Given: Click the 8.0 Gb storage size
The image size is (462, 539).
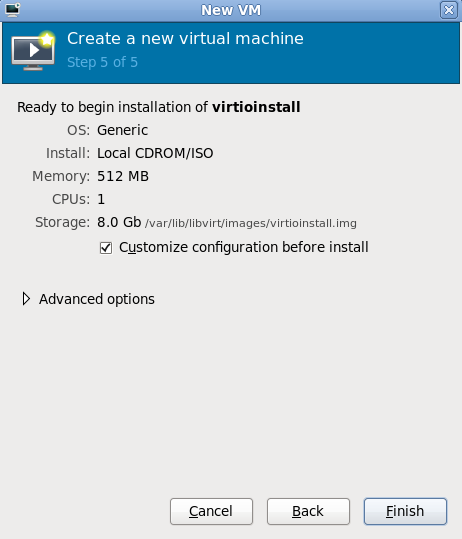Looking at the screenshot, I should coord(119,222).
